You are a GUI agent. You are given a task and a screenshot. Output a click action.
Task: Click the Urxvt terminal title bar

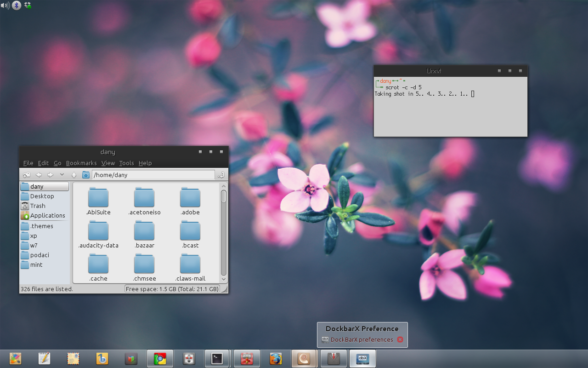(x=451, y=71)
